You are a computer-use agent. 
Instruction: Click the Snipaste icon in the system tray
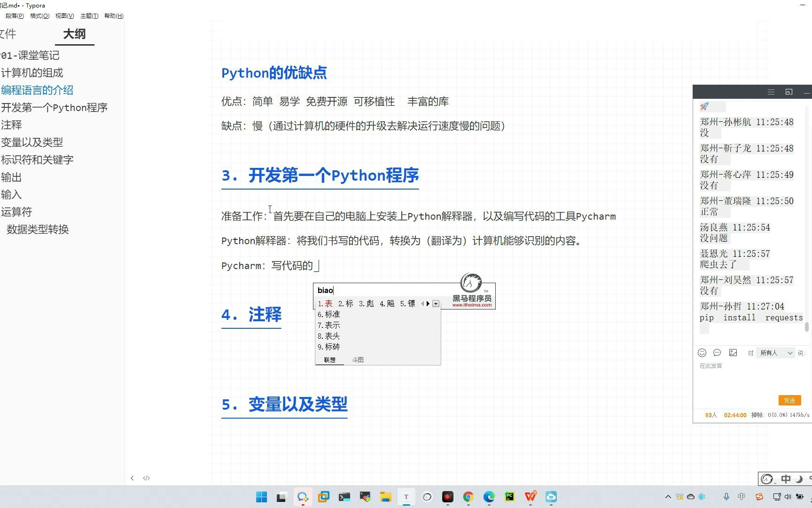(x=760, y=497)
